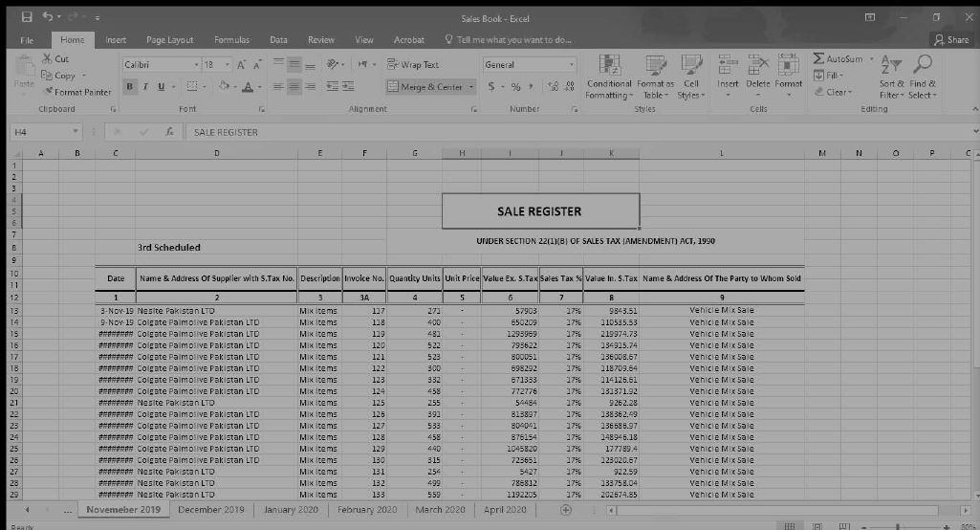This screenshot has width=980, height=530.
Task: Switch to the Review tab
Action: coord(321,40)
